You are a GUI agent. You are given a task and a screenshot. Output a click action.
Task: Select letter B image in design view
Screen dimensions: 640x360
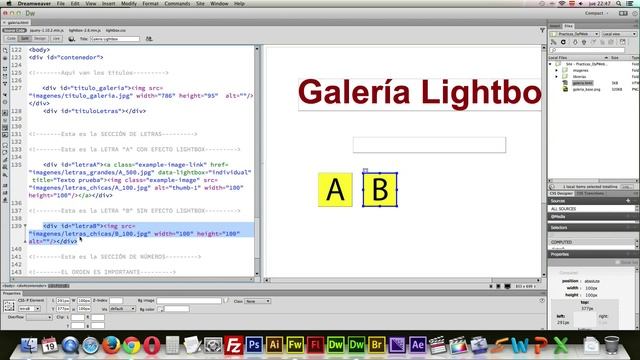(x=380, y=189)
